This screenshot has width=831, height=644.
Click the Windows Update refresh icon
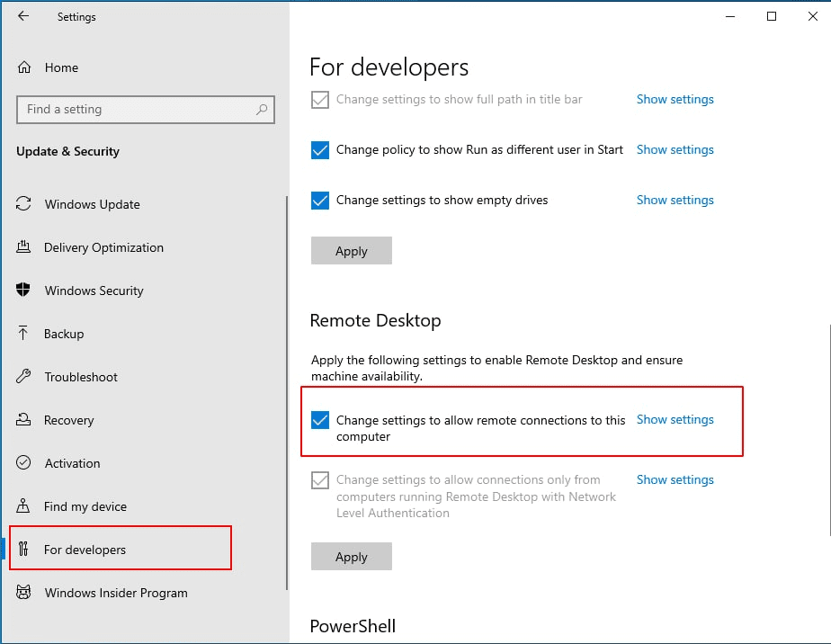[x=23, y=203]
